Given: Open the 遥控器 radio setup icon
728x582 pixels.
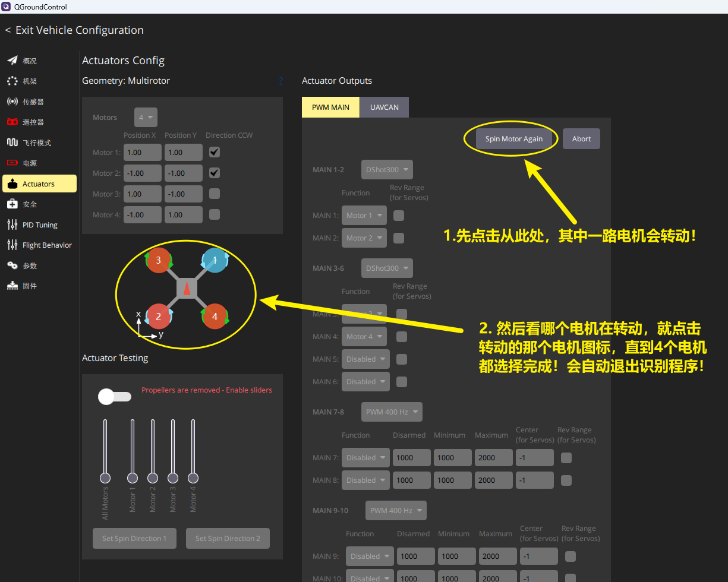Looking at the screenshot, I should (x=12, y=122).
